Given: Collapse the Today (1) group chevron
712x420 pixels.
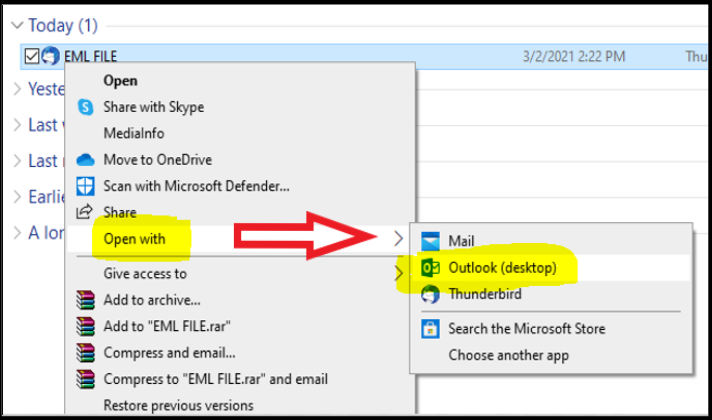Looking at the screenshot, I should (17, 25).
